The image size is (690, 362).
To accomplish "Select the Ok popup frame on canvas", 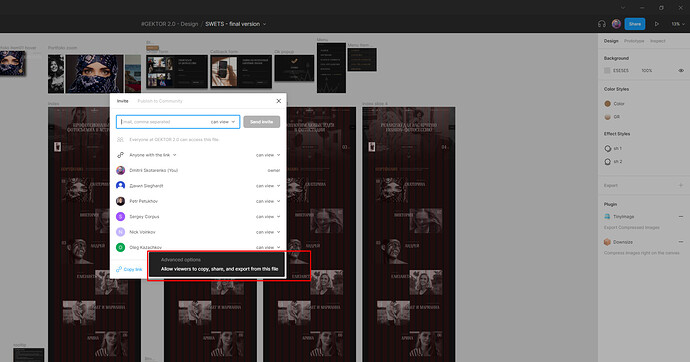I will click(x=294, y=68).
